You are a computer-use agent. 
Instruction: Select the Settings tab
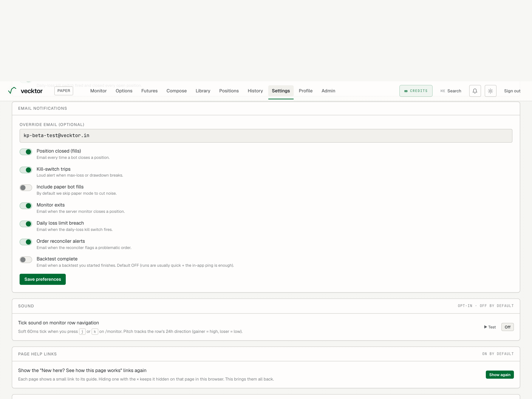[281, 91]
